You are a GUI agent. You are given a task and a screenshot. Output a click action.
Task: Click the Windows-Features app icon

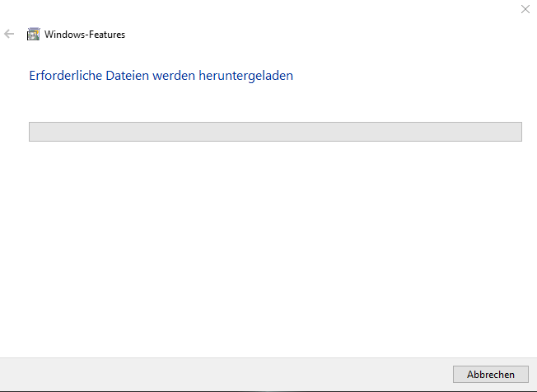pyautogui.click(x=33, y=35)
